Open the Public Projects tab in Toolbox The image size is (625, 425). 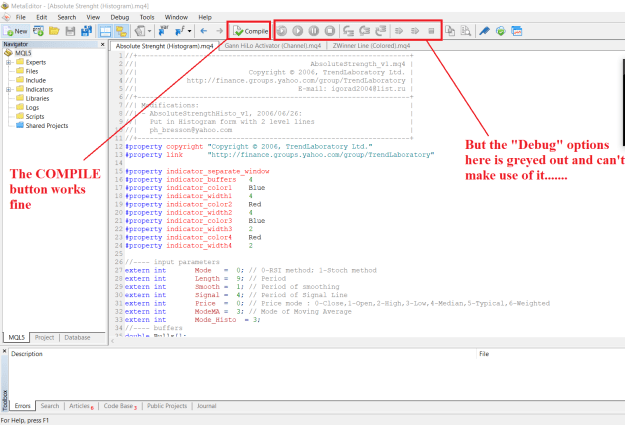click(167, 406)
